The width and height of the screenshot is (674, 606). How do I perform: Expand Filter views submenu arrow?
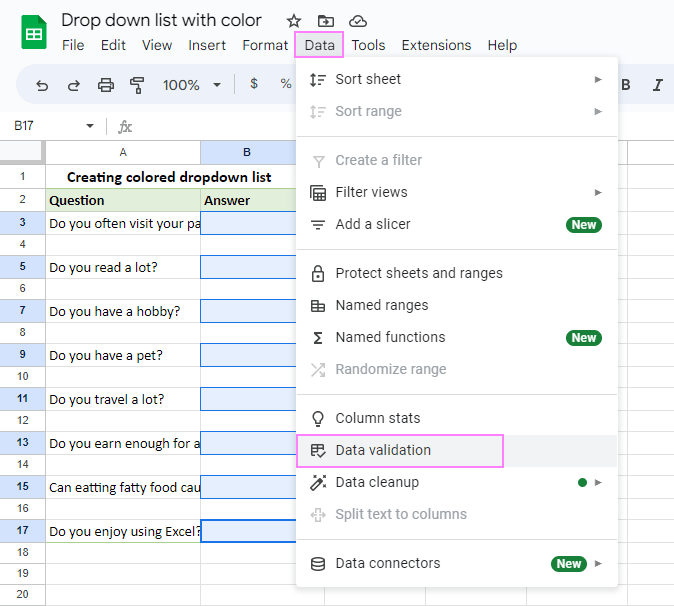pyautogui.click(x=598, y=193)
